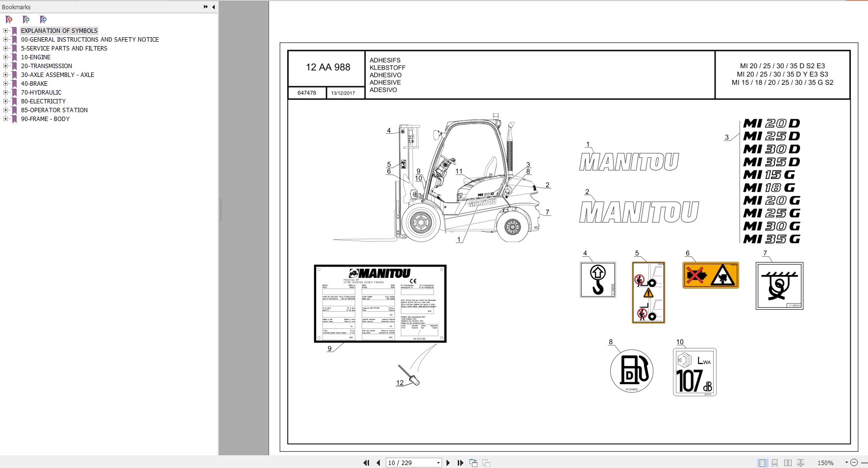Screen dimensions: 868x468
Task: Click the 107 dB noise level decal
Action: tap(694, 372)
